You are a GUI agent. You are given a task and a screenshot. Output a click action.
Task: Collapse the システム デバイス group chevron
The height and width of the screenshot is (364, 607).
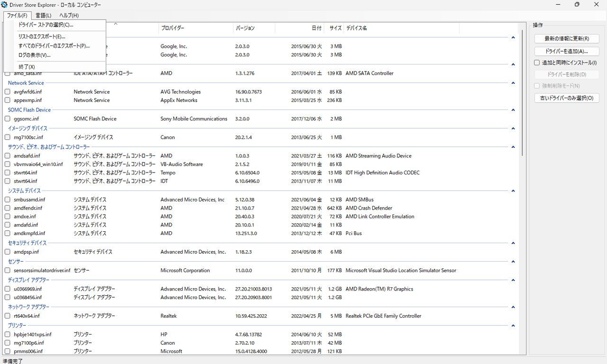coord(513,191)
